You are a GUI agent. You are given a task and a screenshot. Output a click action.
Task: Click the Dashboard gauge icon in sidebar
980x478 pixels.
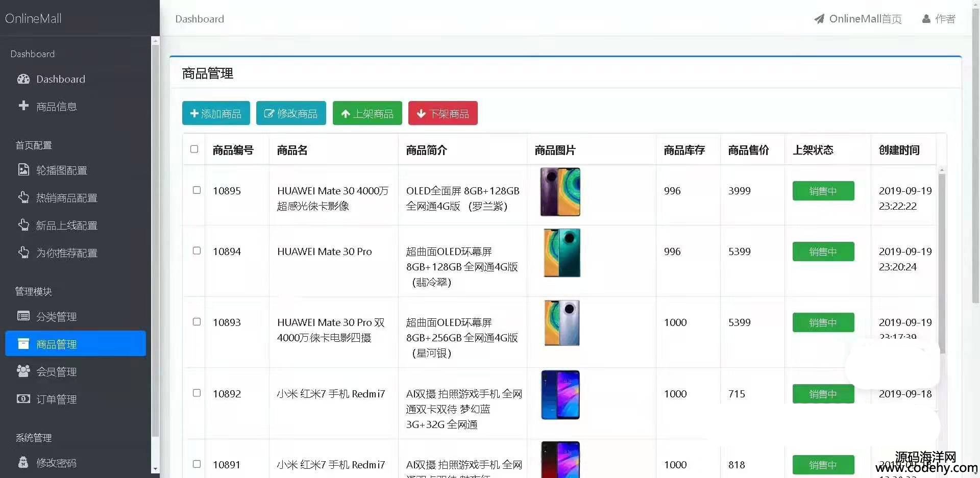point(23,79)
